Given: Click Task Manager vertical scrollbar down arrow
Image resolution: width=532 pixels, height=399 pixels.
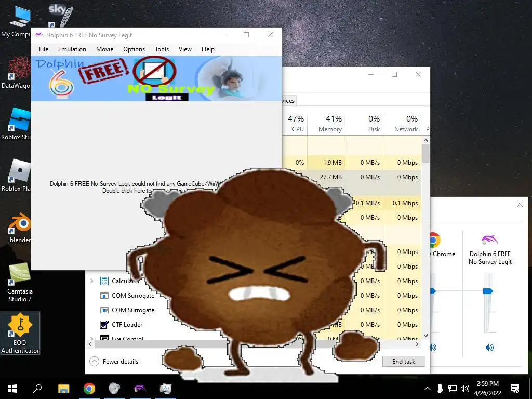Looking at the screenshot, I should click(425, 335).
